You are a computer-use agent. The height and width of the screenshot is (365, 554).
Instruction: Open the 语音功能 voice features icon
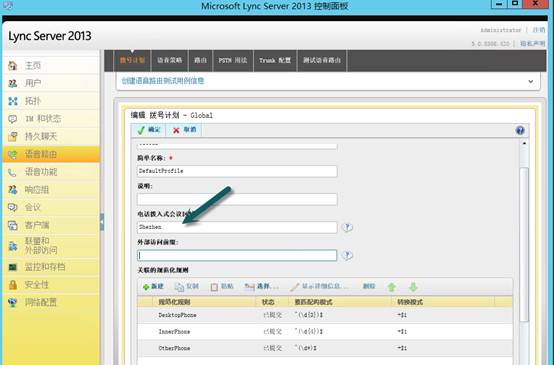click(x=13, y=172)
